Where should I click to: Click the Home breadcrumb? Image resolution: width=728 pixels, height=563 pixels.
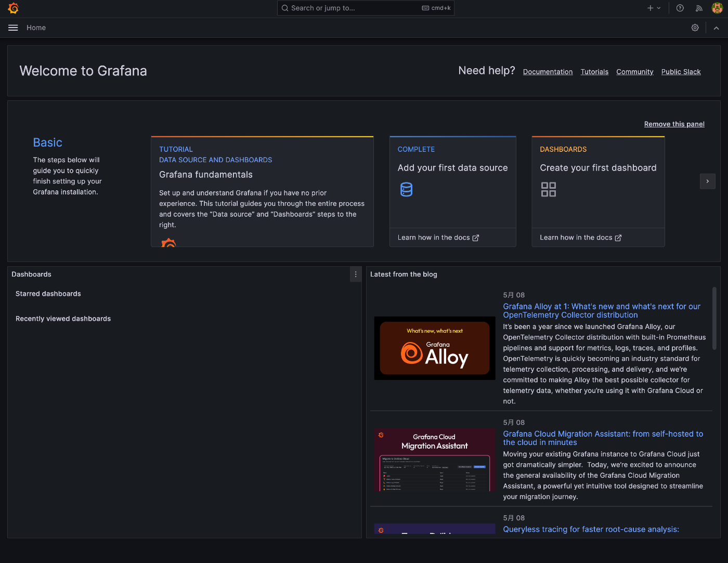[x=36, y=28]
